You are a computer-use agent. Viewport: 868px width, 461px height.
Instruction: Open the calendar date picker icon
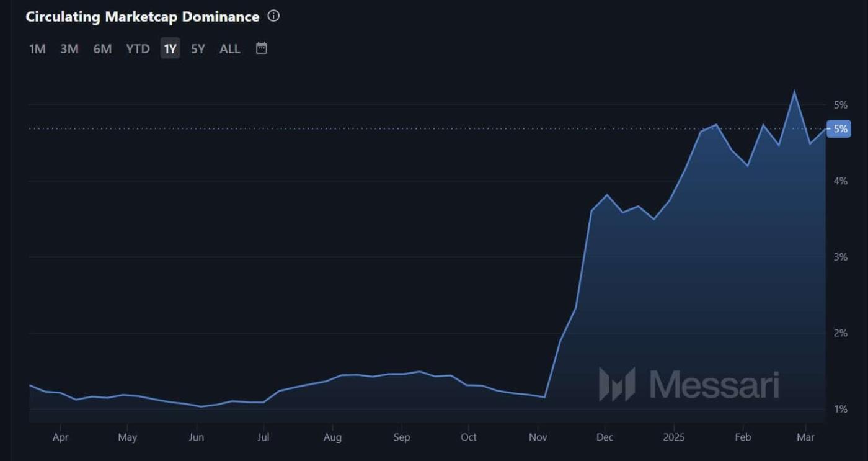pyautogui.click(x=261, y=48)
